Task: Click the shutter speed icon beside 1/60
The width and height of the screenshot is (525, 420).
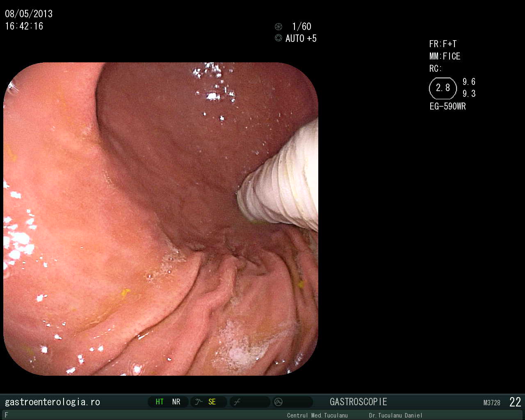Action: pos(278,27)
